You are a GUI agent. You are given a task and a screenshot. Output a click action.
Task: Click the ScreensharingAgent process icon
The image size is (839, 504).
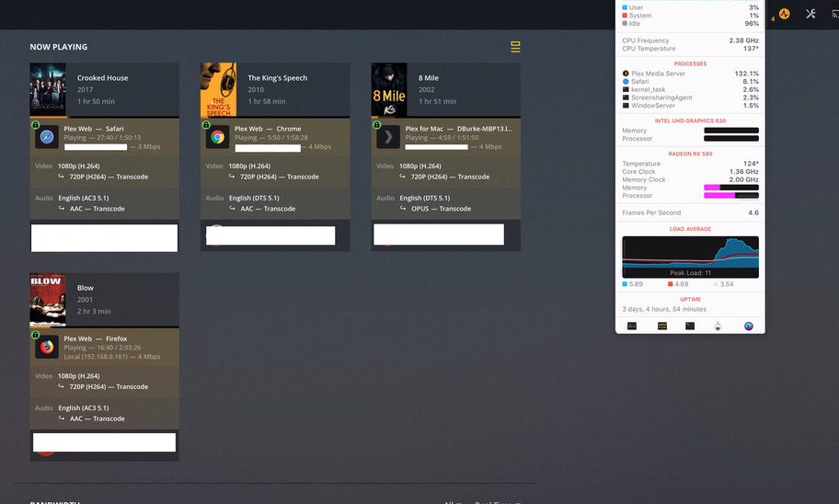[x=626, y=97]
